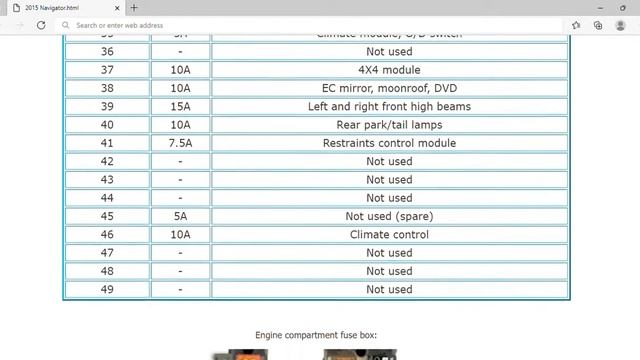Open the right engine fuse box image
Screen dimensions: 640x360
tap(359, 354)
